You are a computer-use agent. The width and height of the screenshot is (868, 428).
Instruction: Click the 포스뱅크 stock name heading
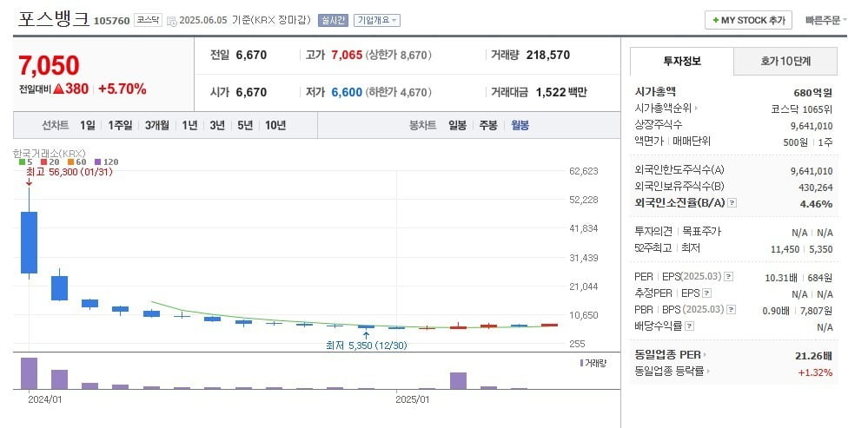click(x=54, y=19)
